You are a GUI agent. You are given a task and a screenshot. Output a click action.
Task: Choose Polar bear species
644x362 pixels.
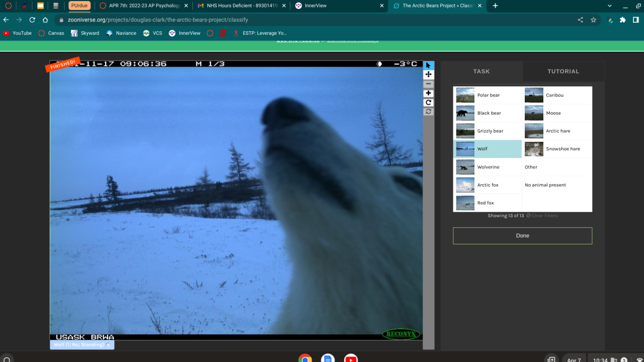[488, 95]
